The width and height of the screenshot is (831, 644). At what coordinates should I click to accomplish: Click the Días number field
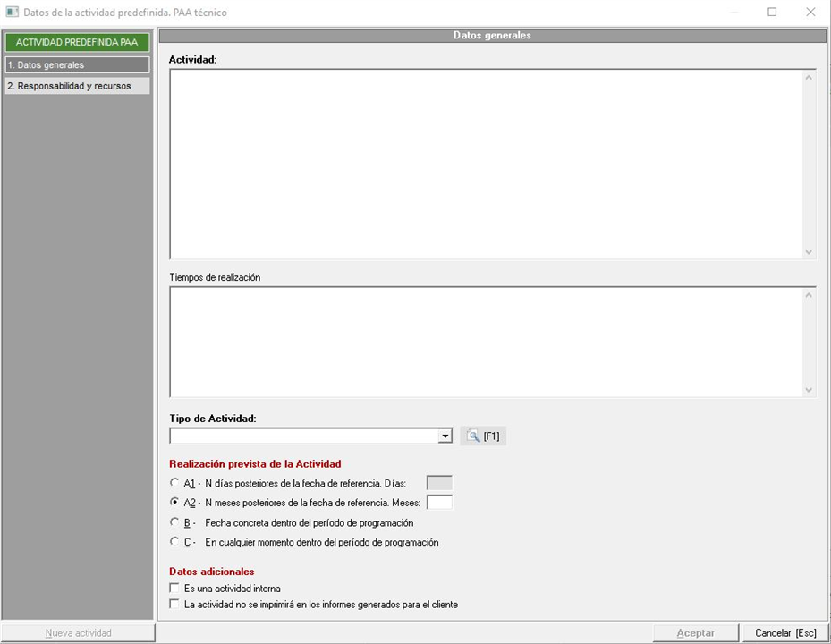pos(439,483)
